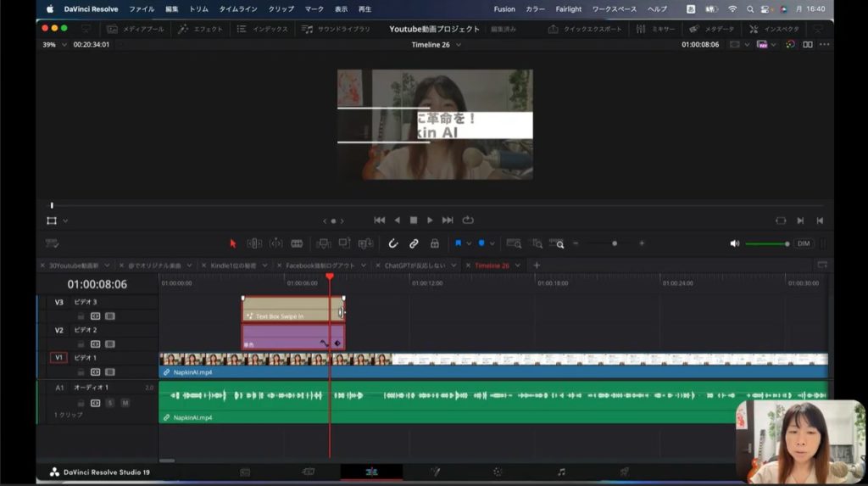Click the padlock Position Lock icon
Viewport: 868px width, 486px height.
(x=434, y=243)
